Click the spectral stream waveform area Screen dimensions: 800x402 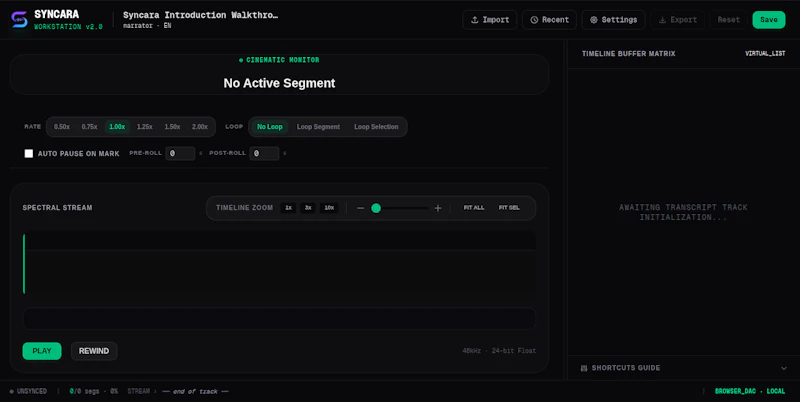point(280,264)
